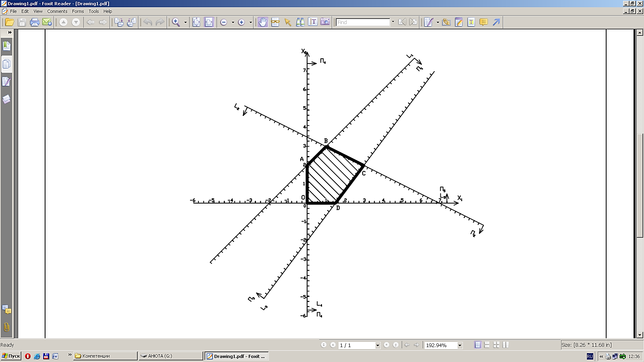Image resolution: width=644 pixels, height=362 pixels.
Task: Select the blue arrow drawing tool
Action: tap(496, 22)
